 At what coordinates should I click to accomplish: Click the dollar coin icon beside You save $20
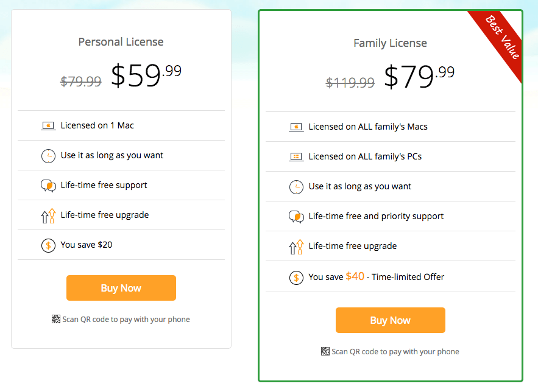coord(48,245)
